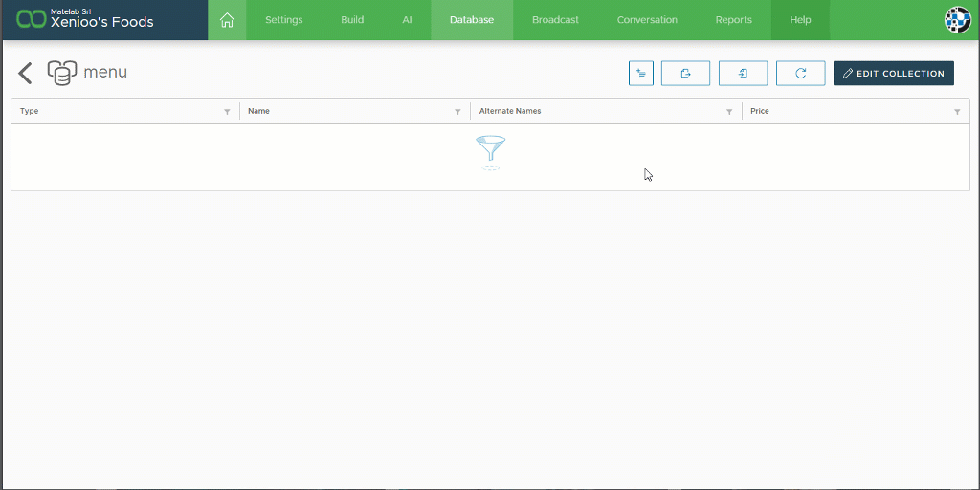Sort by the Alternate Names column header
The width and height of the screenshot is (980, 490).
(x=510, y=111)
